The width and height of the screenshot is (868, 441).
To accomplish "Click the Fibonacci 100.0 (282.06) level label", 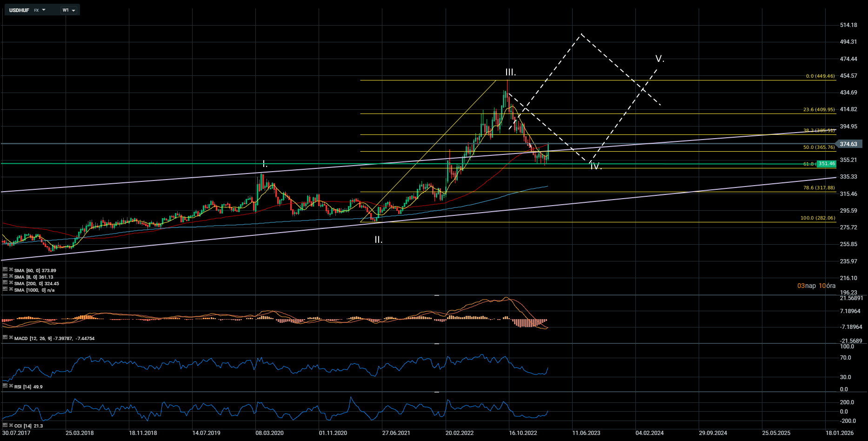I will (818, 218).
